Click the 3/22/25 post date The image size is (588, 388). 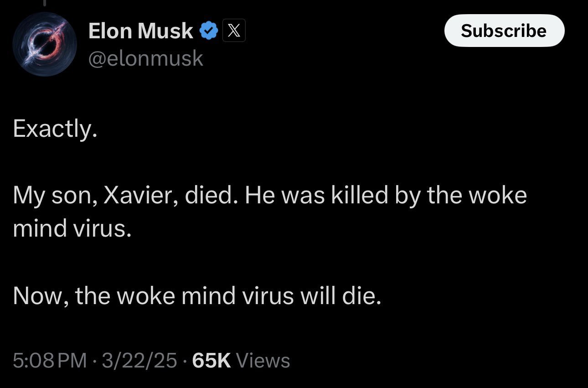click(x=139, y=360)
